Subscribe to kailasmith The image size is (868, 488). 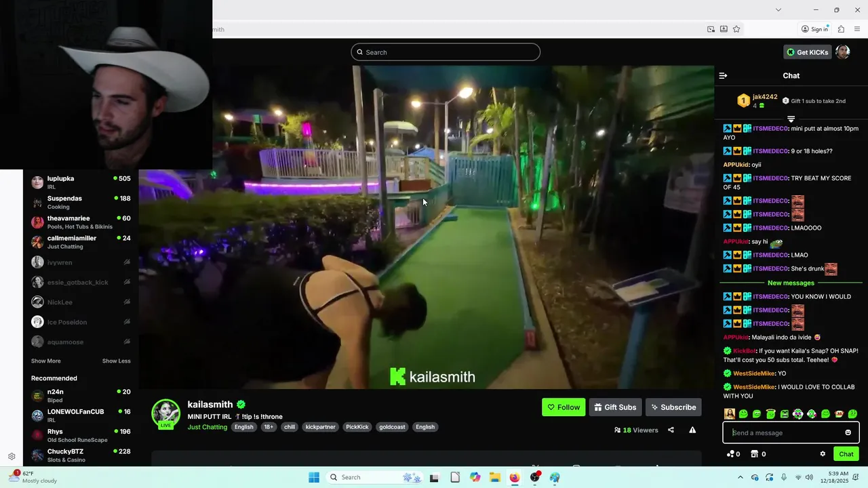coord(673,407)
